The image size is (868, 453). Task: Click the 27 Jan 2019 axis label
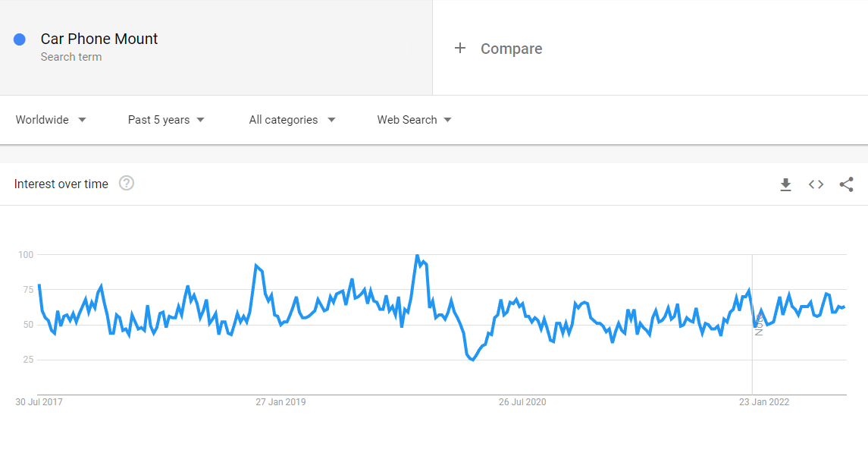point(280,402)
